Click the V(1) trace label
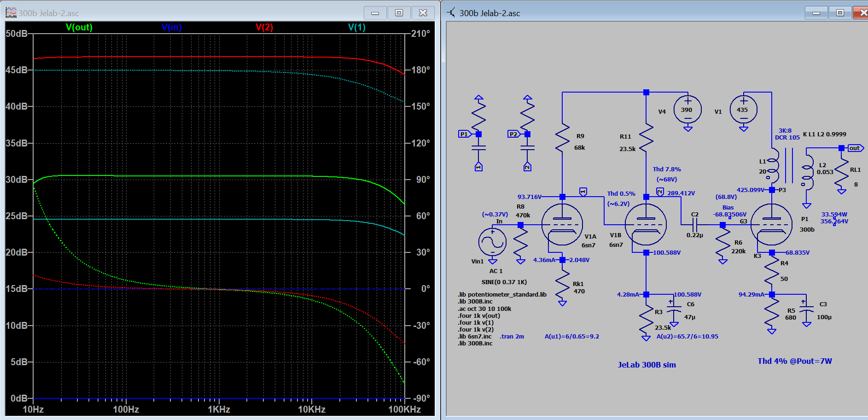The height and width of the screenshot is (420, 868). pos(357,27)
